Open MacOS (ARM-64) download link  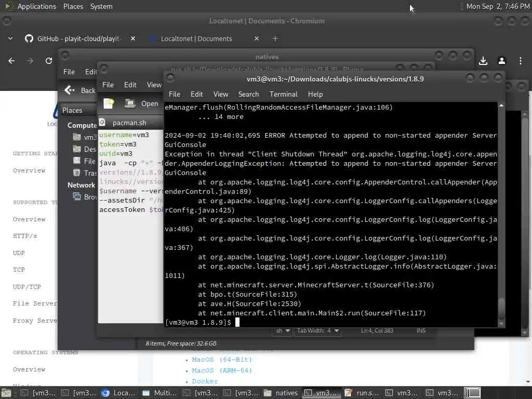click(x=222, y=370)
